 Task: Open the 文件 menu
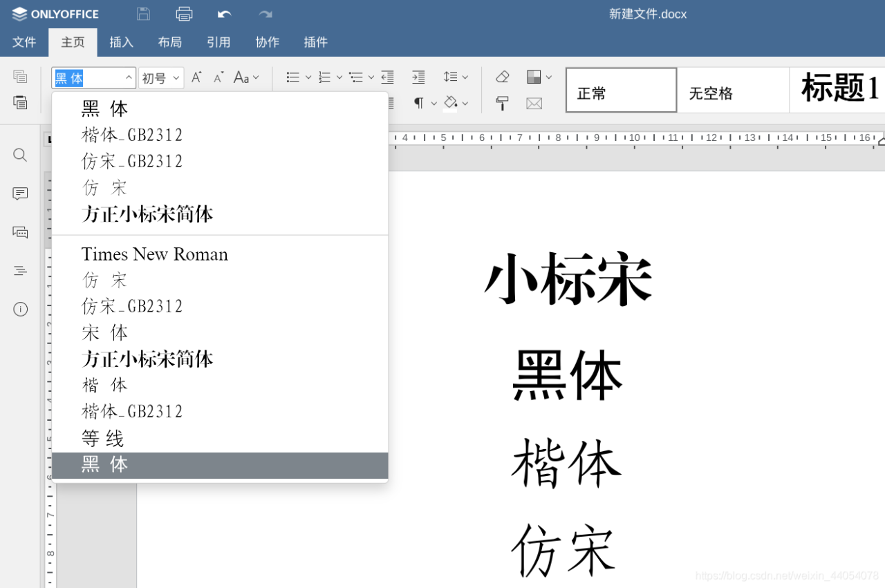point(24,41)
